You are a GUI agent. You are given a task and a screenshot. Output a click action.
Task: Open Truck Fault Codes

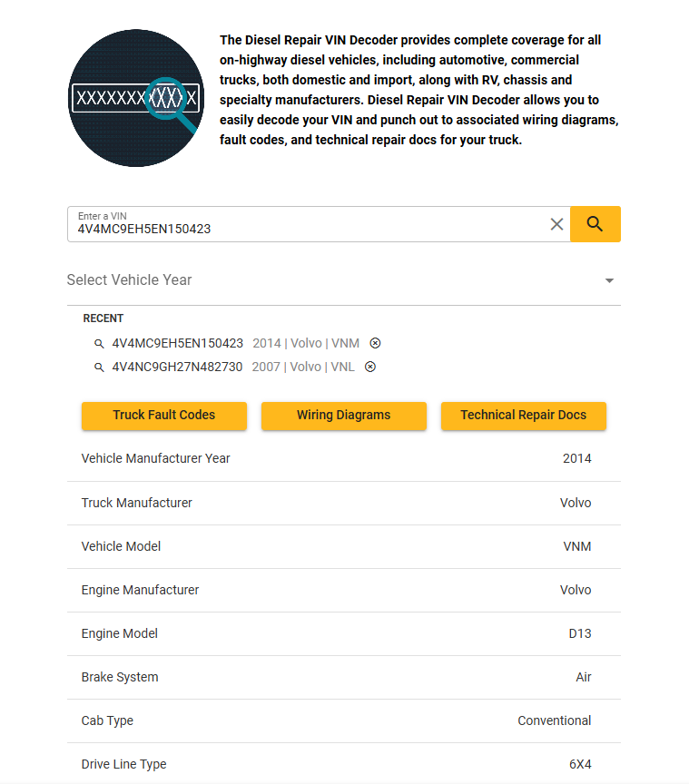164,416
